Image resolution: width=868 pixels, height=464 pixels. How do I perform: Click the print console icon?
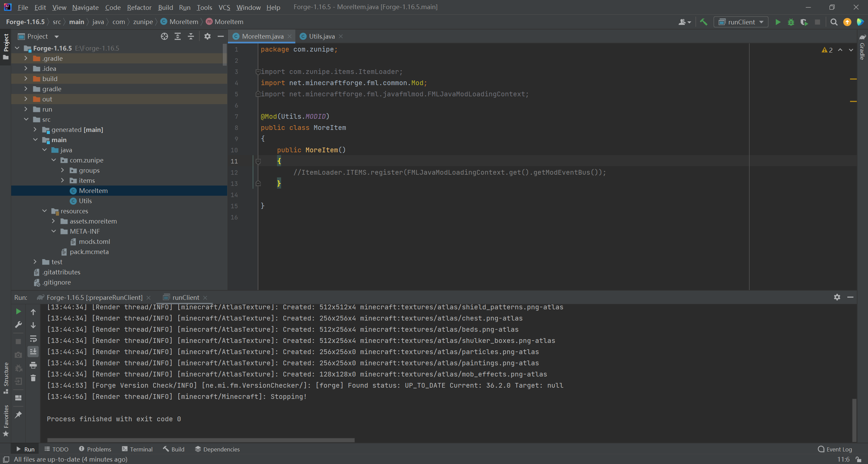tap(33, 365)
